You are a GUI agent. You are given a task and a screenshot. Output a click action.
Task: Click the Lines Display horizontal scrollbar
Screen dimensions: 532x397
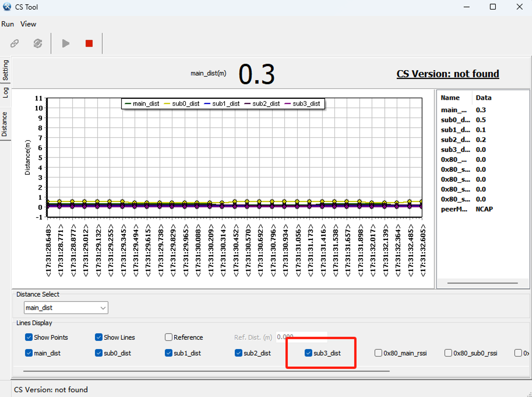click(x=205, y=371)
